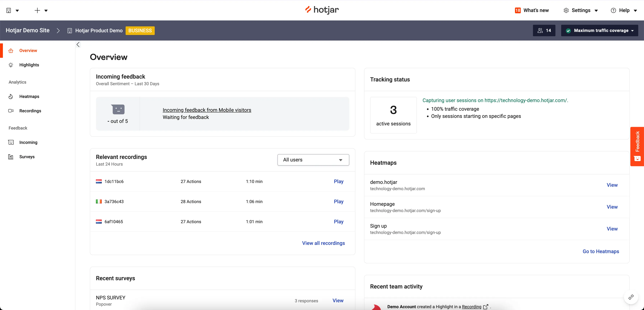This screenshot has width=644, height=310.
Task: Open the team members button showing 14
Action: 544,30
